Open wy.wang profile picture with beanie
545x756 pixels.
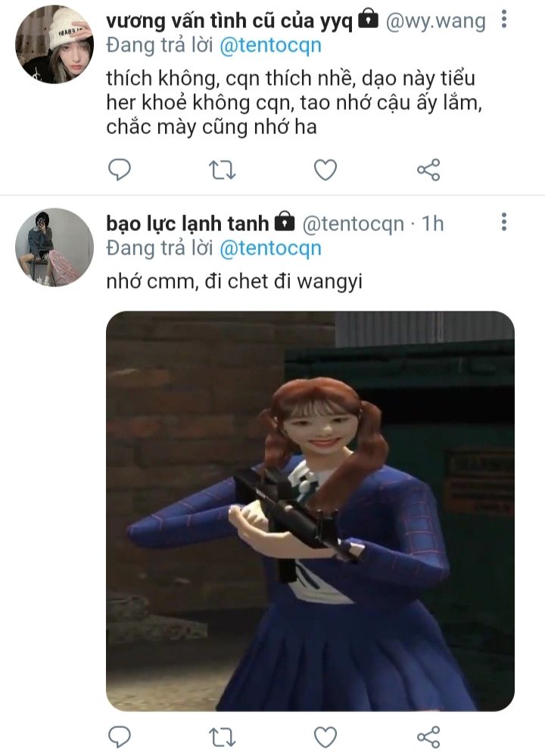coord(54,45)
